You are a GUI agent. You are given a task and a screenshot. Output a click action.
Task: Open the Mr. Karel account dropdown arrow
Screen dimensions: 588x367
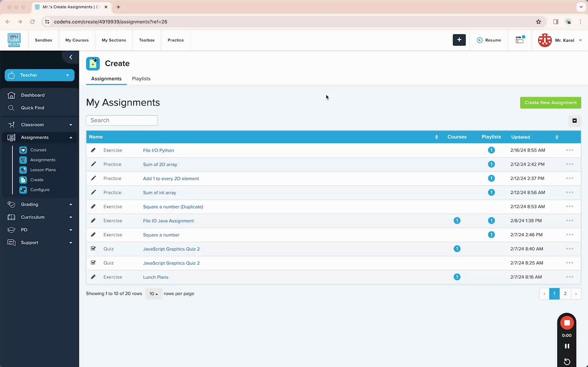pos(580,40)
